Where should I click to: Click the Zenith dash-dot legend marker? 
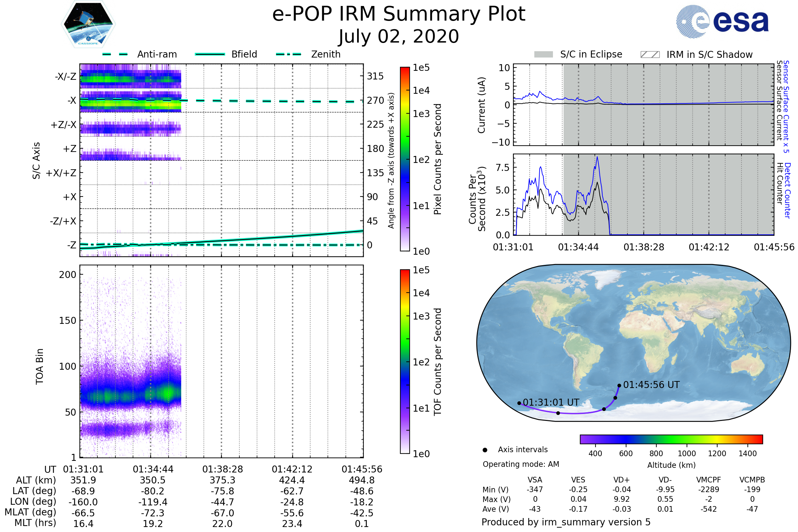[289, 54]
